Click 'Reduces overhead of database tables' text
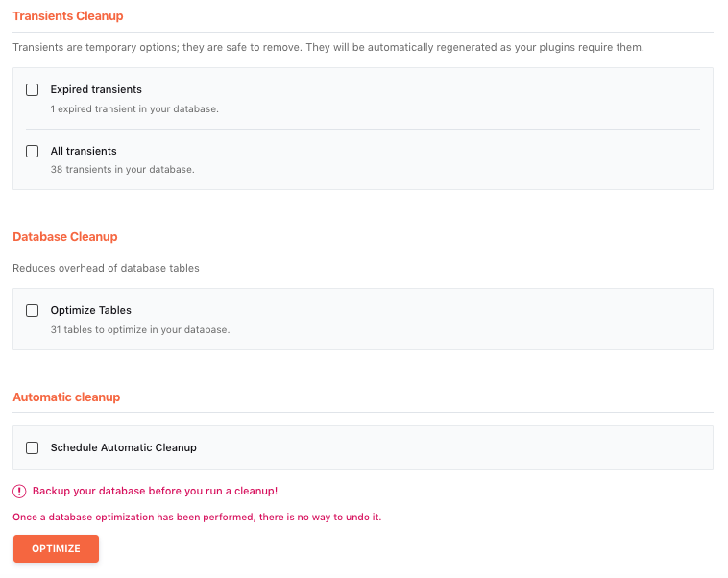Screen dimensions: 728x578 click(106, 268)
